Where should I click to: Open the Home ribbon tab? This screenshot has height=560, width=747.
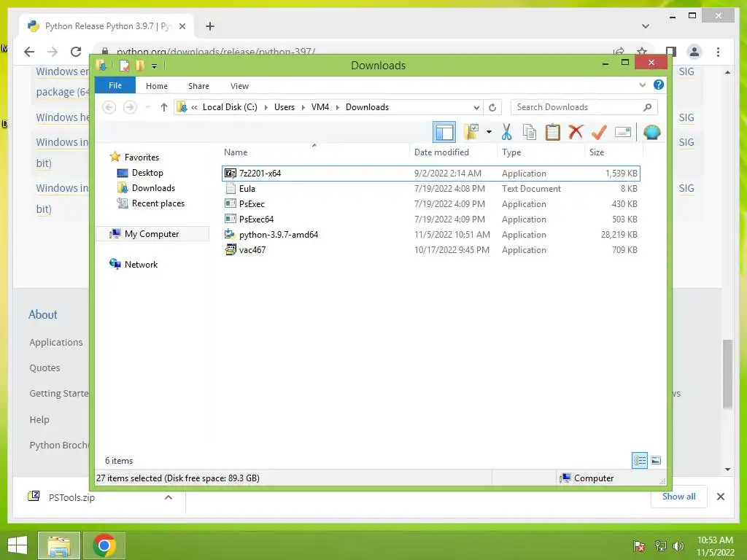click(x=157, y=86)
